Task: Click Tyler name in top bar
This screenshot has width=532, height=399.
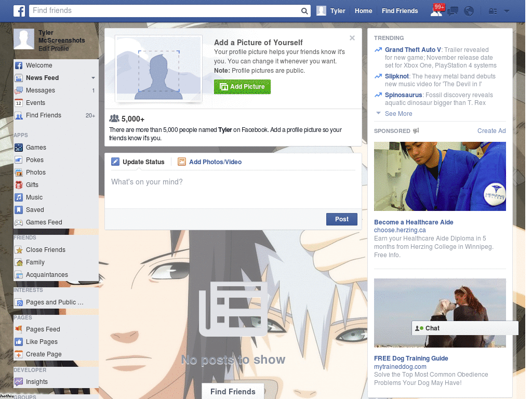Action: click(x=338, y=11)
